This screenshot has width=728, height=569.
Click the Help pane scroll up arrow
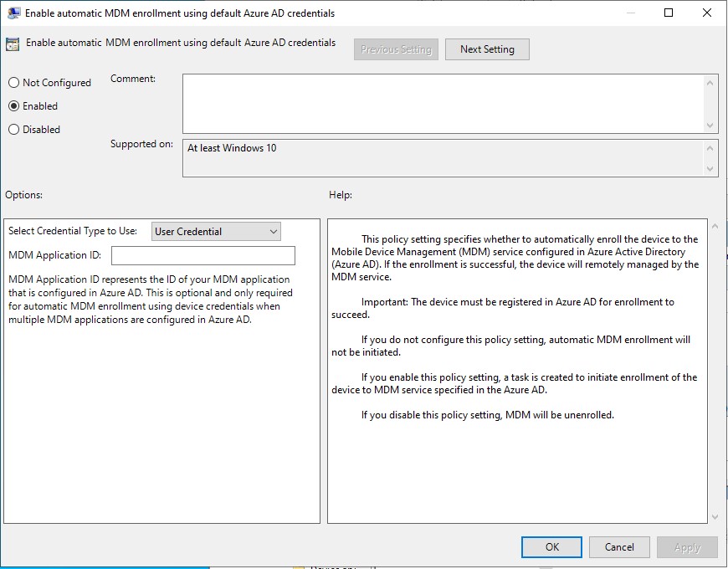[x=715, y=226]
